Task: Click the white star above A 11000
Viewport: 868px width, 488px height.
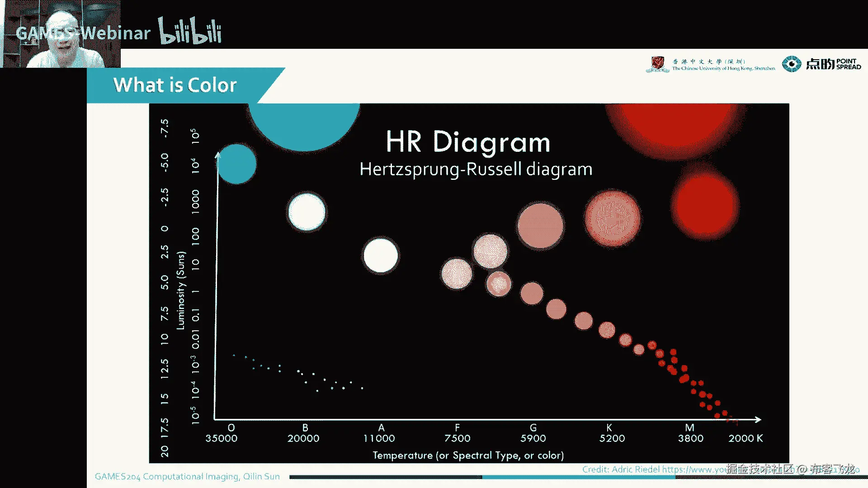Action: tap(381, 256)
